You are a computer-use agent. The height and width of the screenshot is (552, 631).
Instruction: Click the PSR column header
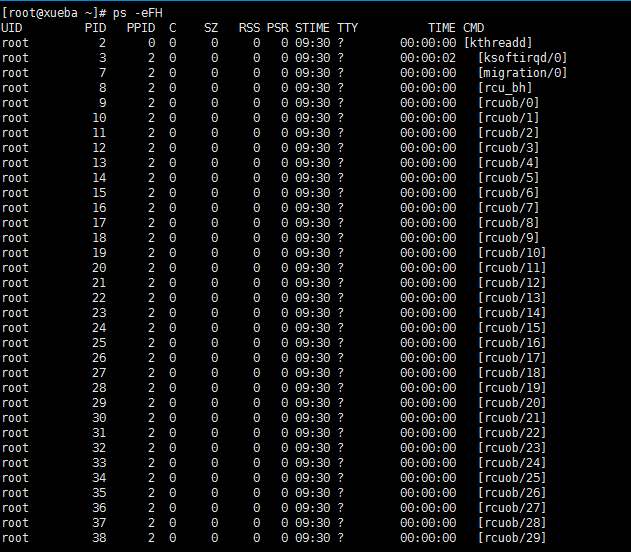click(278, 28)
